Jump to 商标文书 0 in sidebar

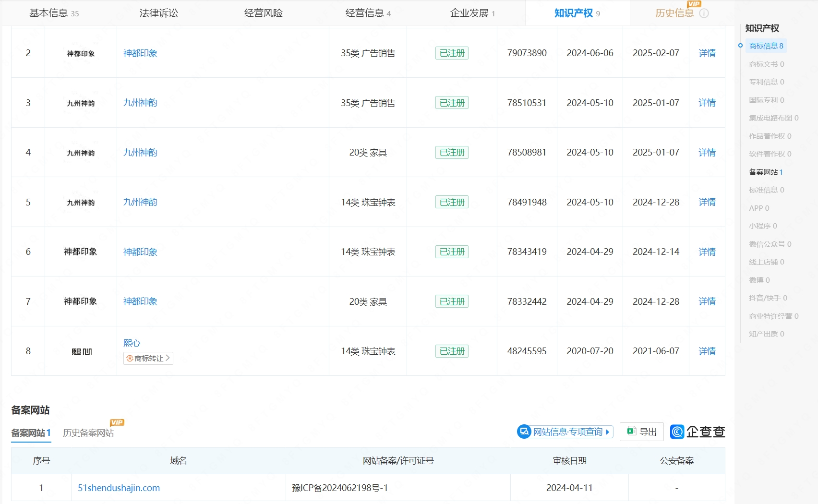767,64
